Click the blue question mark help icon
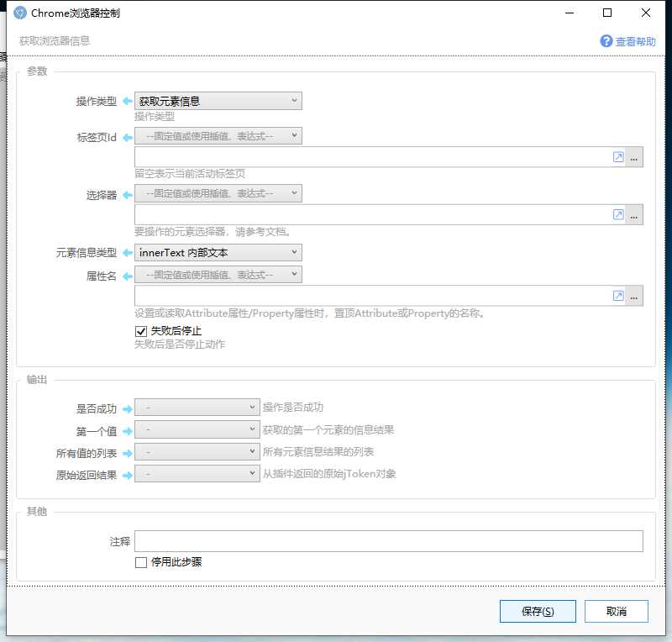The width and height of the screenshot is (672, 642). coord(606,41)
